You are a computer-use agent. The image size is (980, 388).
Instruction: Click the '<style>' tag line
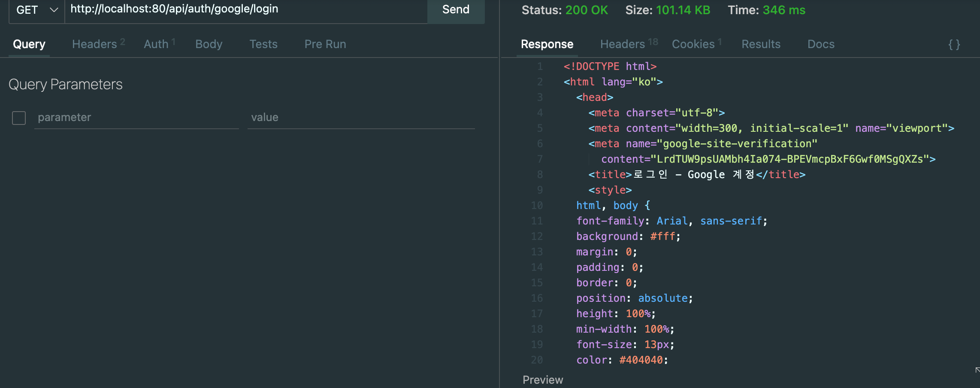point(610,190)
